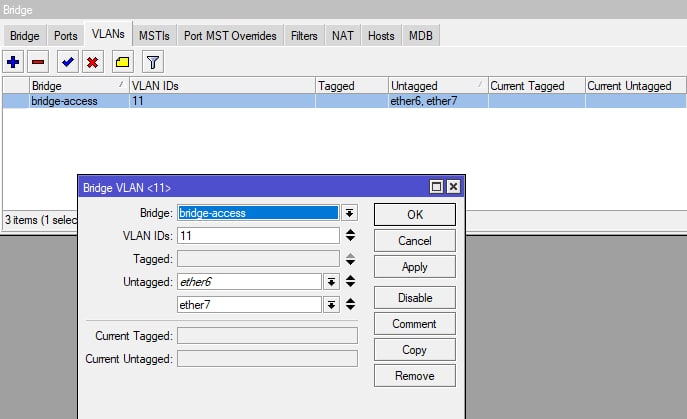Click the ether6 Untagged field
687x419 pixels.
click(249, 282)
